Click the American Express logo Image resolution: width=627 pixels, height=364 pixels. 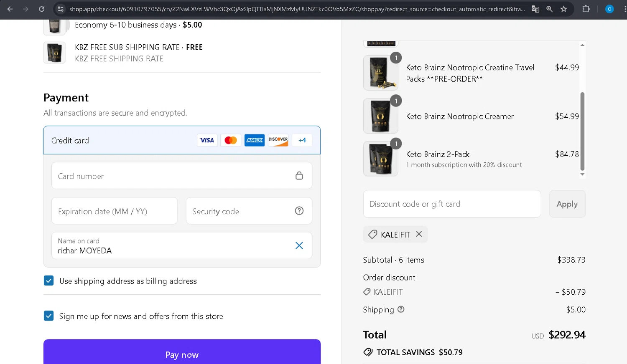(x=255, y=140)
